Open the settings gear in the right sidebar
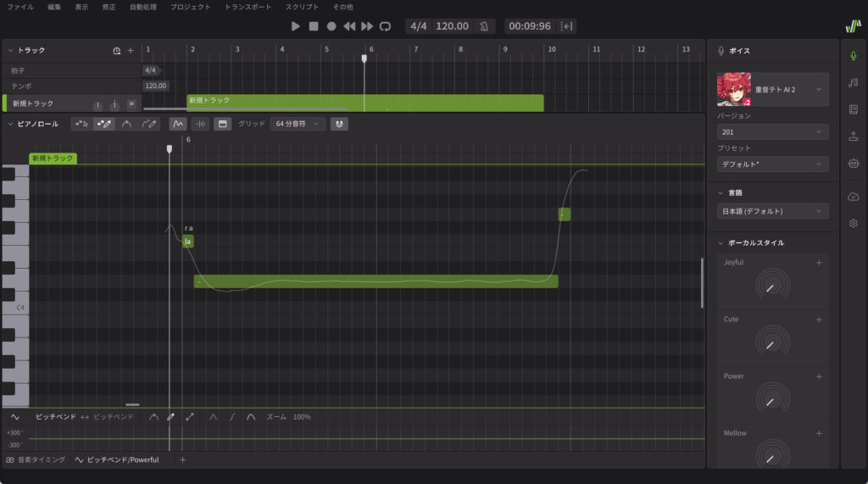 [853, 223]
